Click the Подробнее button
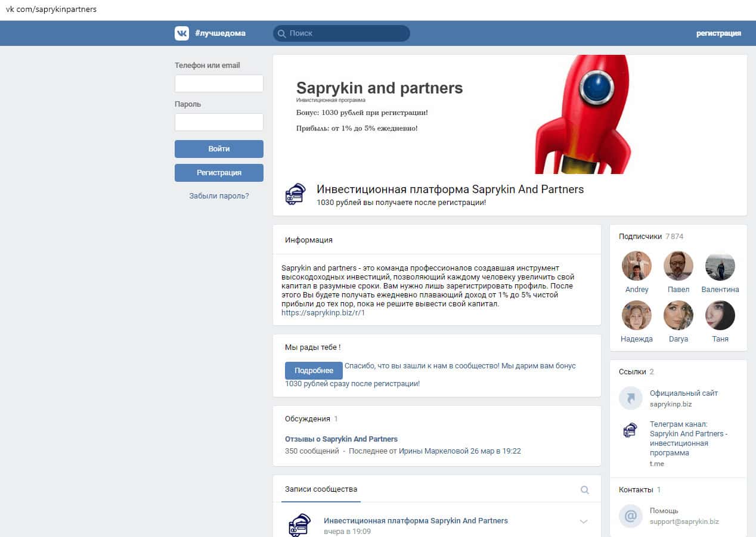Viewport: 756px width, 537px height. pos(314,371)
